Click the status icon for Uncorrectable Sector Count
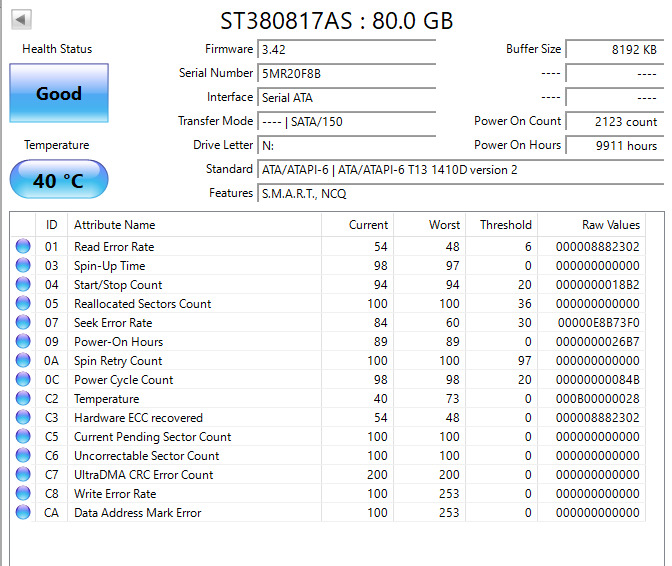Viewport: 672px width, 566px height. (23, 455)
